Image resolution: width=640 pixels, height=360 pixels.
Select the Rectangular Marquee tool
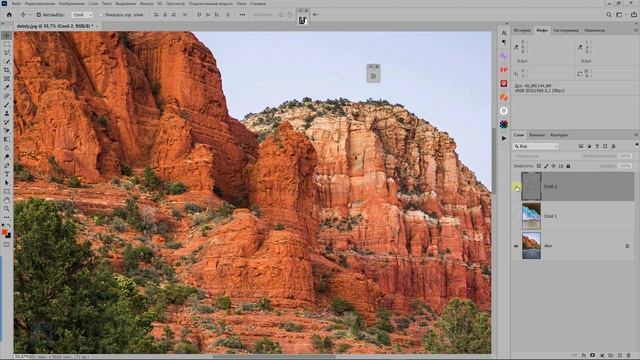(x=7, y=44)
